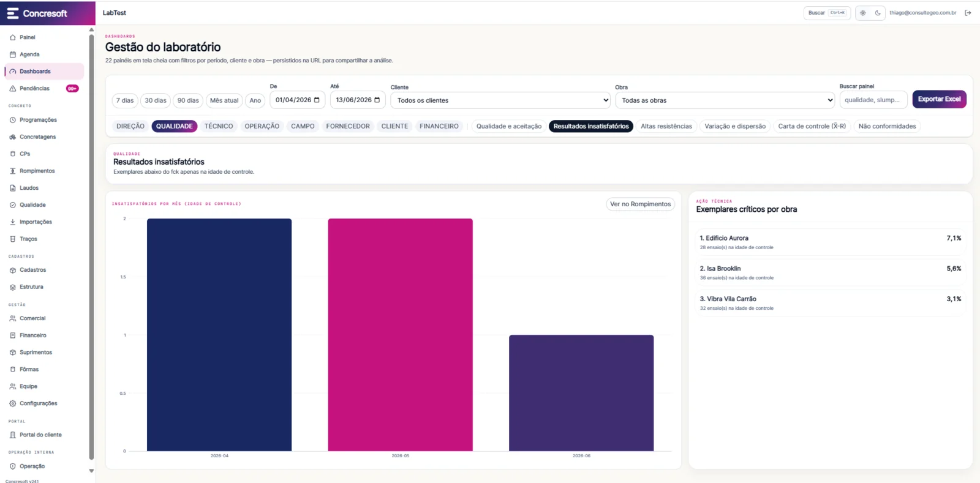980x483 pixels.
Task: Click the 2026-05 magenta bar
Action: coord(401,335)
